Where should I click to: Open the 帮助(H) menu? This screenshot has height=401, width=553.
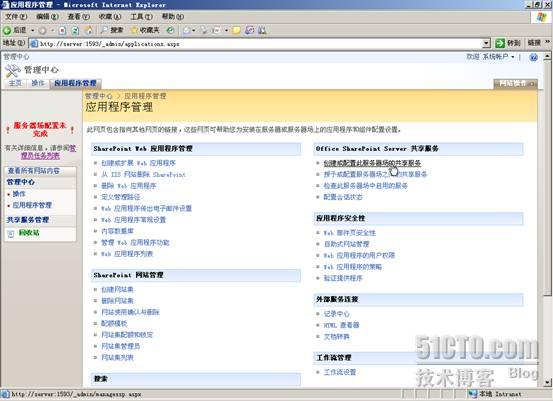pyautogui.click(x=172, y=17)
